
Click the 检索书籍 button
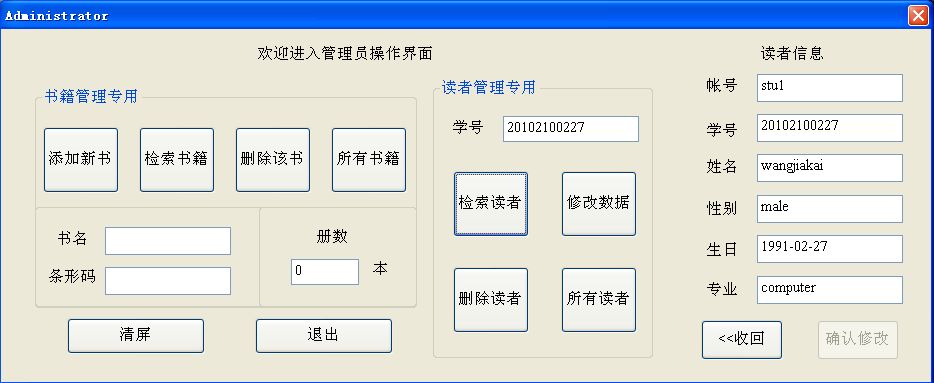point(177,160)
